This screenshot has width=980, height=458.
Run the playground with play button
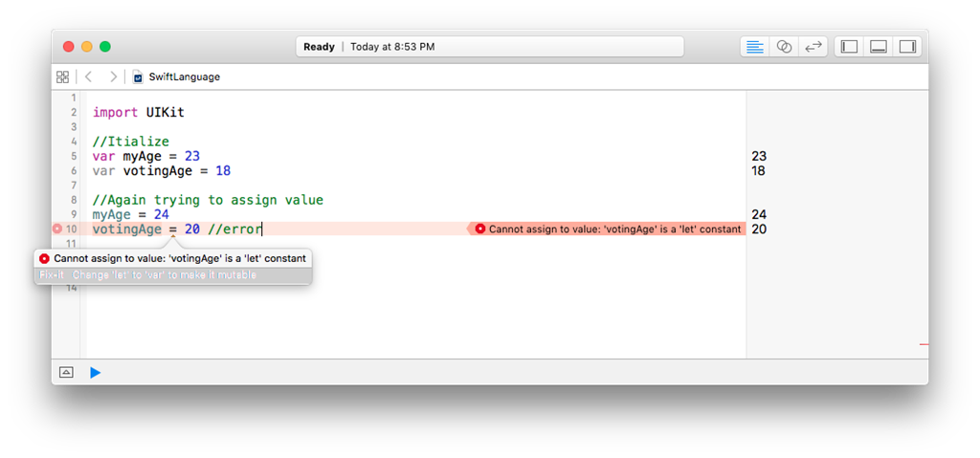pyautogui.click(x=95, y=372)
